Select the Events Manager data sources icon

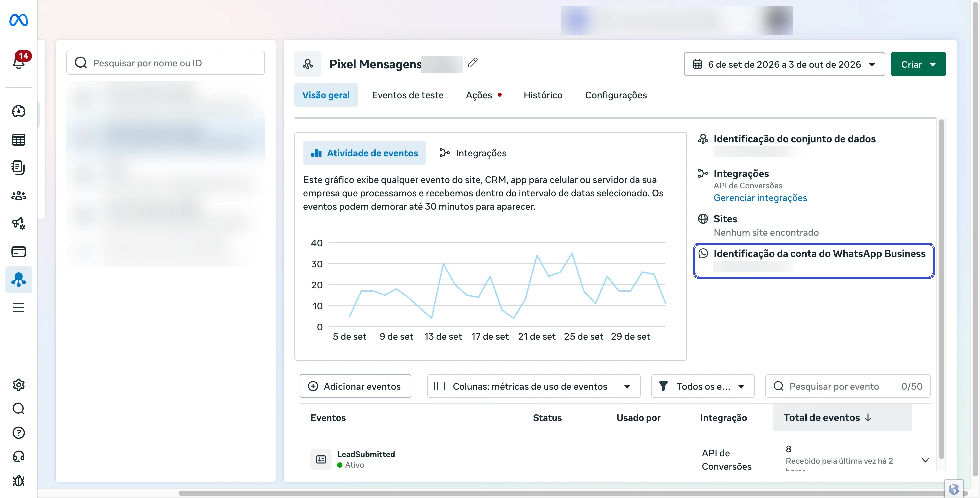18,280
